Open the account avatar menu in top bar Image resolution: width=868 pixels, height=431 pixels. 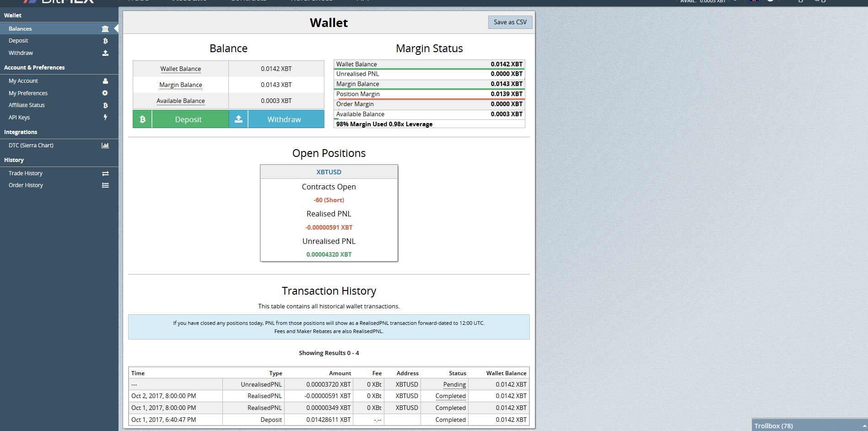click(771, 1)
